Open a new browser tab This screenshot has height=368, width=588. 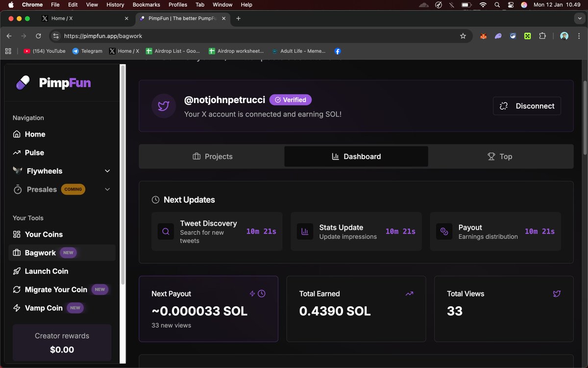(238, 18)
